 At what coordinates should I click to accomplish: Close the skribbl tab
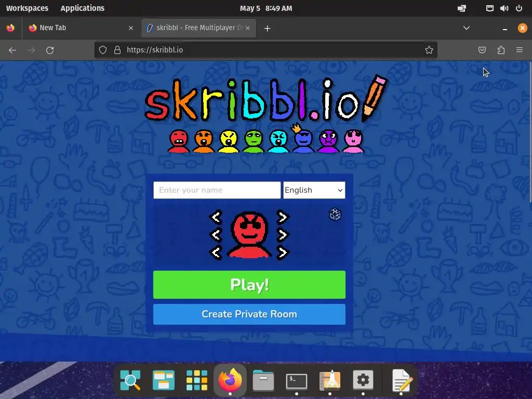[248, 28]
